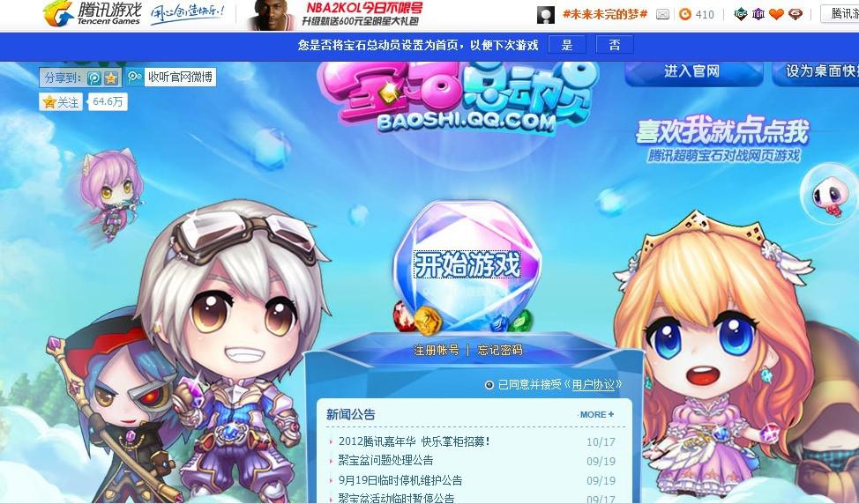This screenshot has width=859, height=504.
Task: Open the 用户协议 link
Action: coord(593,385)
